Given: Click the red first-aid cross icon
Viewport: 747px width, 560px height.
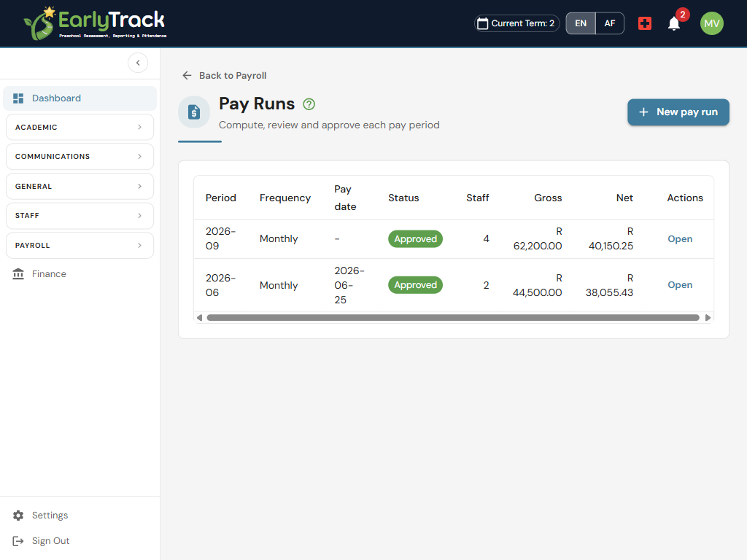Looking at the screenshot, I should click(x=645, y=23).
